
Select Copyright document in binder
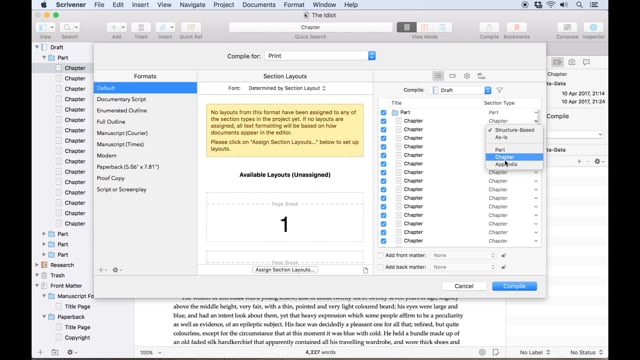tap(77, 338)
